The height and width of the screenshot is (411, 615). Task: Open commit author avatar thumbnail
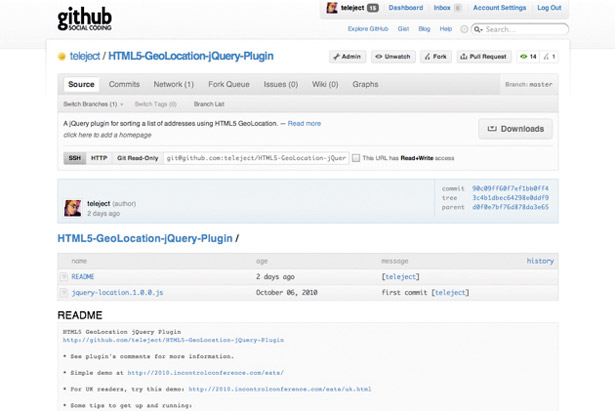pyautogui.click(x=73, y=208)
